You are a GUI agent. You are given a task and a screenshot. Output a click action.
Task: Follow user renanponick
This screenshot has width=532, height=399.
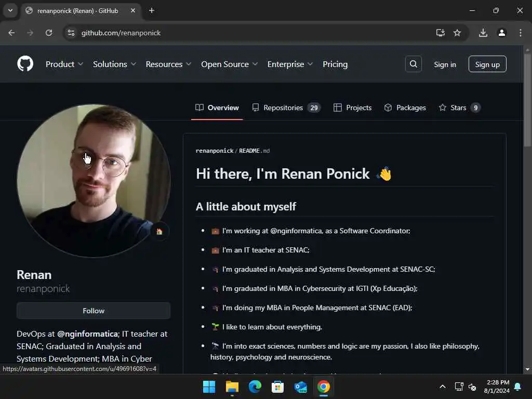(94, 311)
